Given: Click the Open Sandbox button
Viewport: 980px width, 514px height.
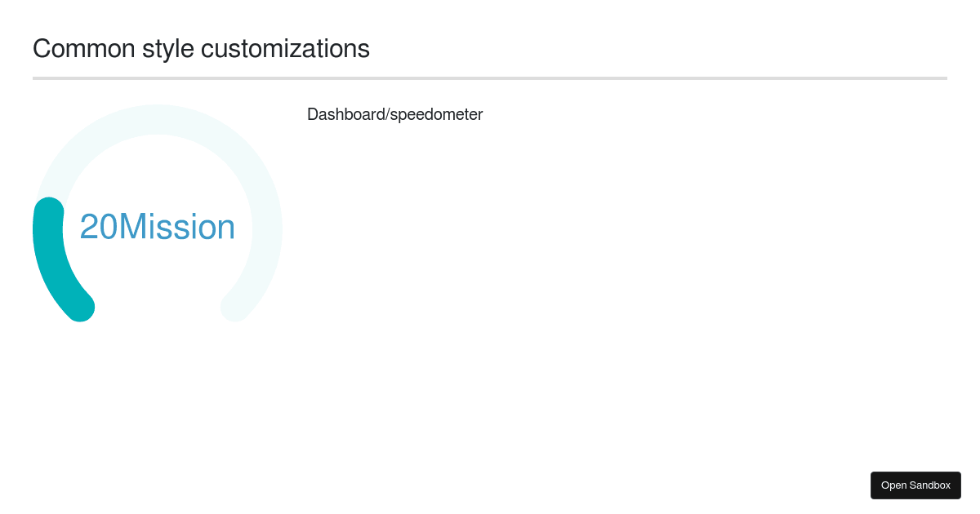Looking at the screenshot, I should point(915,485).
